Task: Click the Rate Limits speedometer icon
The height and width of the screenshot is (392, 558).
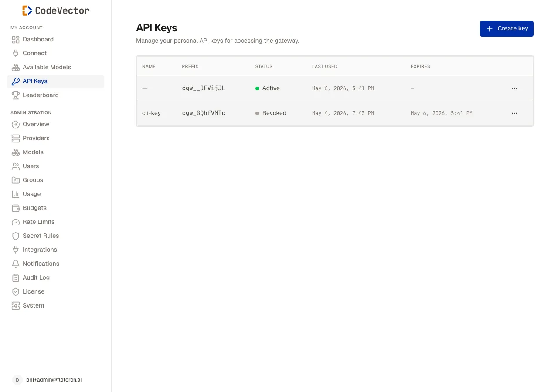Action: click(16, 222)
